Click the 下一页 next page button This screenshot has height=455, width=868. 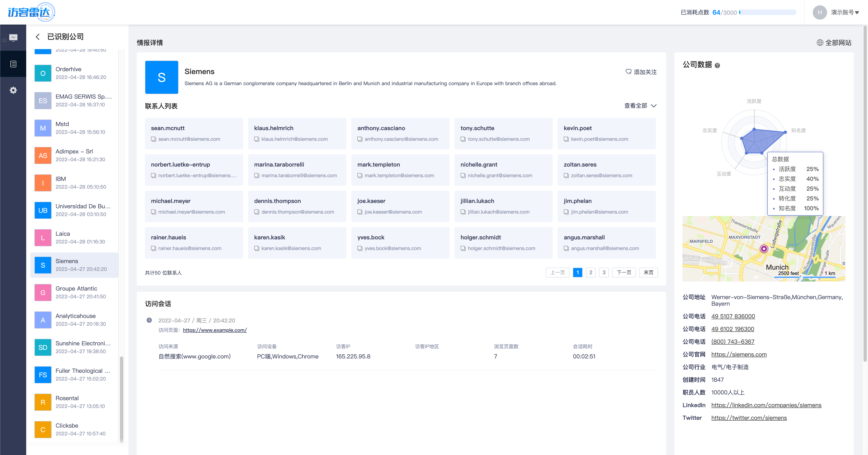click(624, 273)
